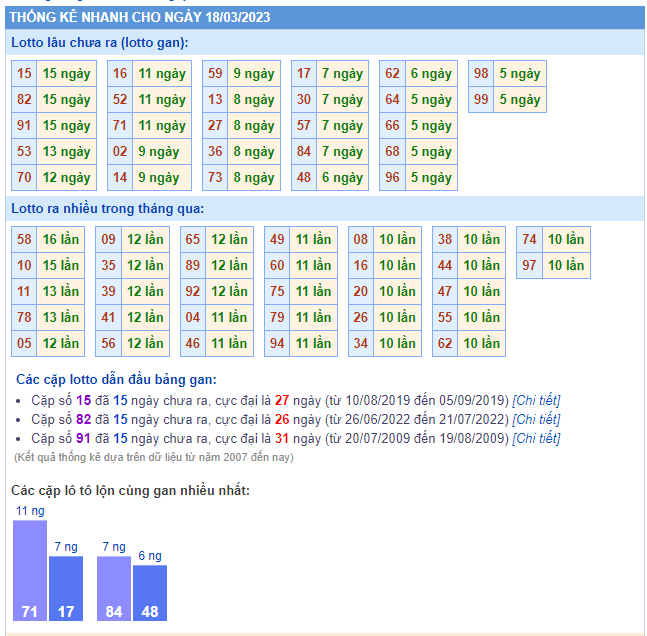Viewport: 647px width, 636px height.
Task: Click the 'Lotto lâu chưa ra' section heading
Action: [x=100, y=43]
